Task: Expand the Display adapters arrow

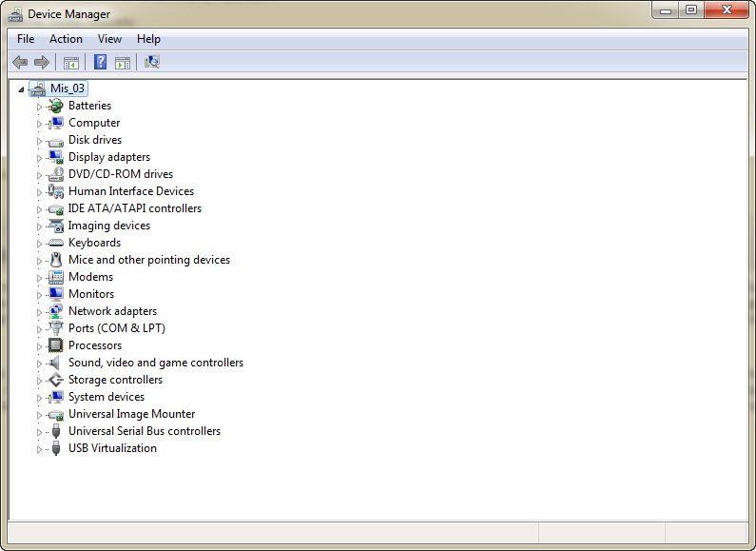Action: tap(39, 158)
